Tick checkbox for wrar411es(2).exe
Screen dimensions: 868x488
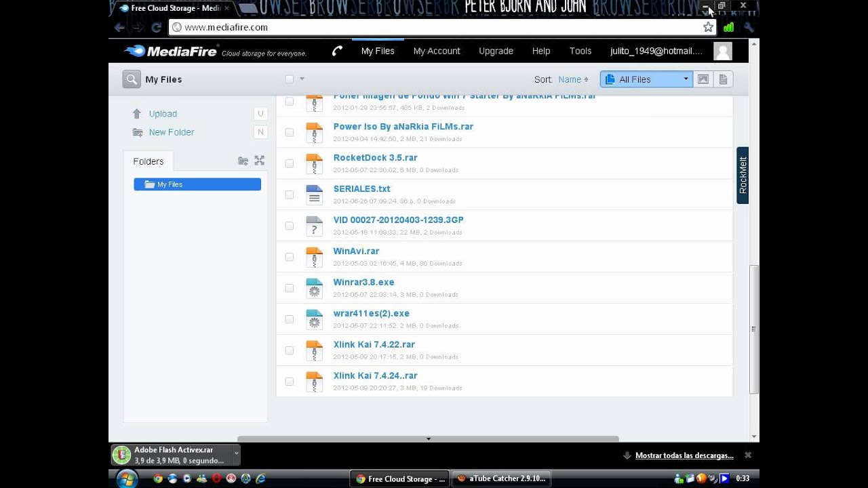290,319
